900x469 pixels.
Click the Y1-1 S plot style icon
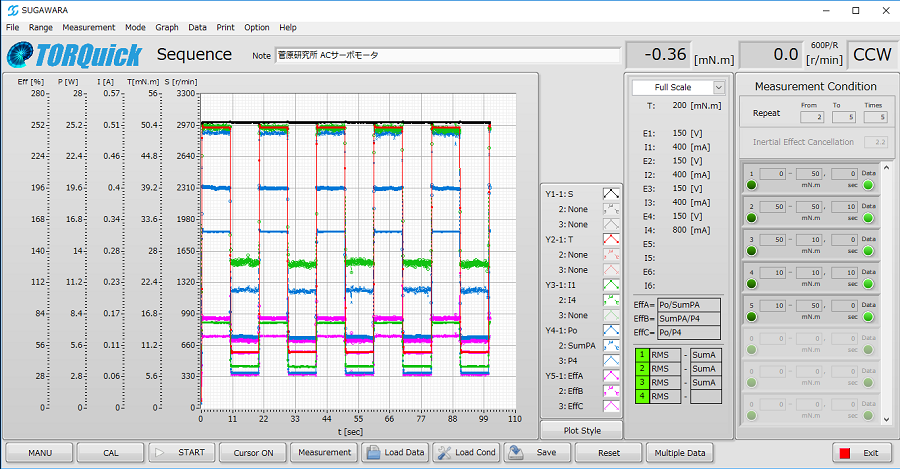(610, 194)
